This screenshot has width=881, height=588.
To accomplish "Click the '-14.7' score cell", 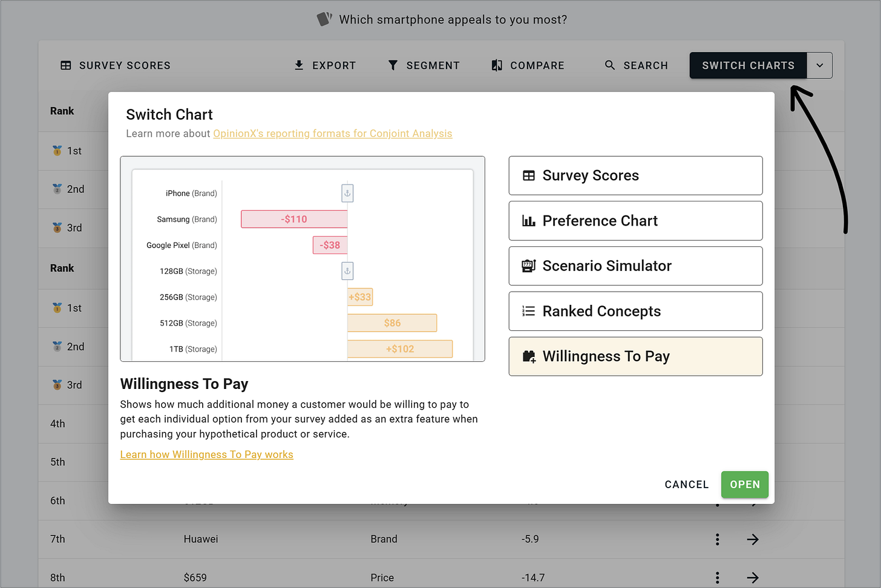I will 533,578.
